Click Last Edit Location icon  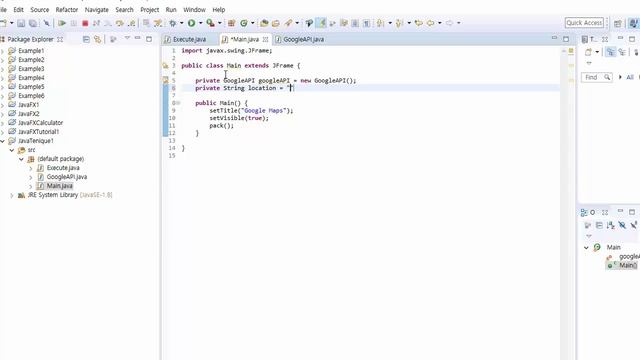418,23
